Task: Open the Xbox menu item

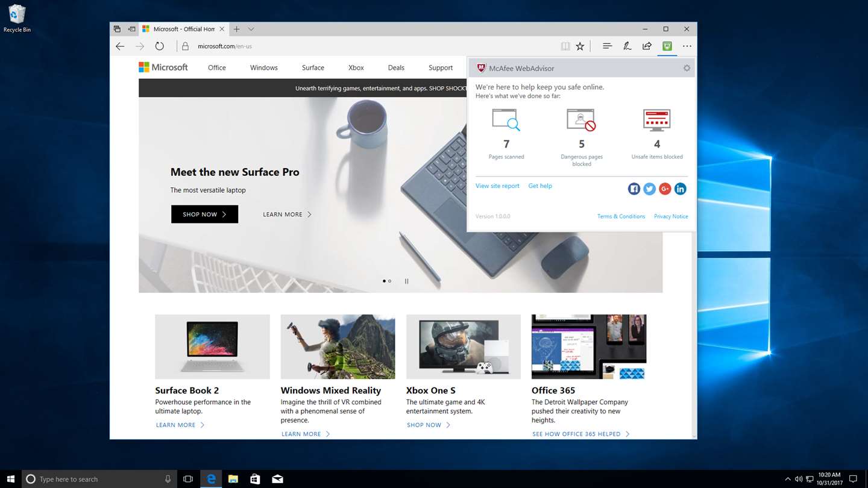Action: coord(356,68)
